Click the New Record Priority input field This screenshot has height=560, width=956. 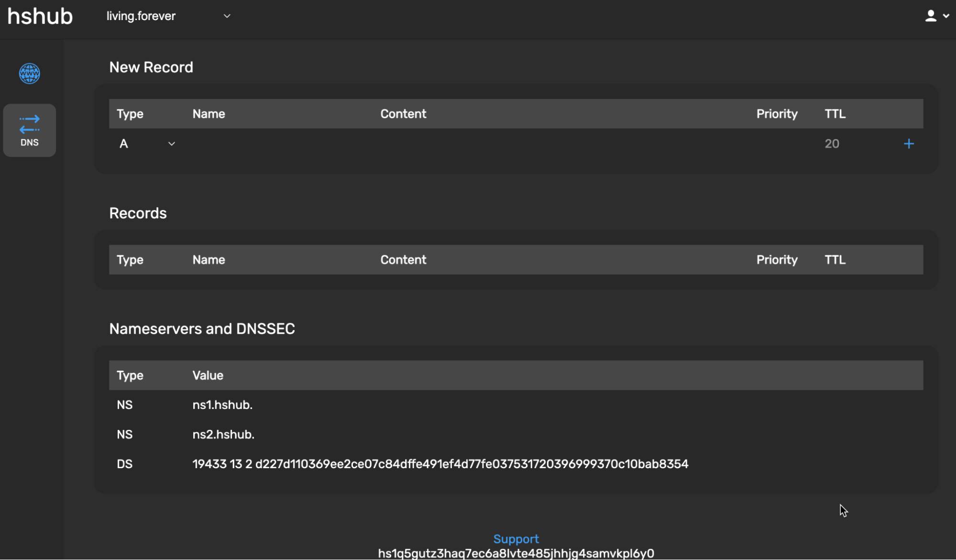[777, 143]
